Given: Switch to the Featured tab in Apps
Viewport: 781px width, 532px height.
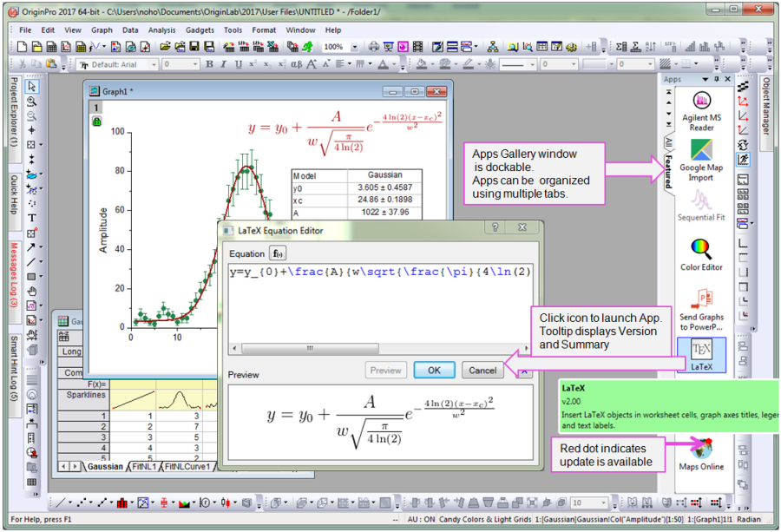Looking at the screenshot, I should [x=668, y=171].
